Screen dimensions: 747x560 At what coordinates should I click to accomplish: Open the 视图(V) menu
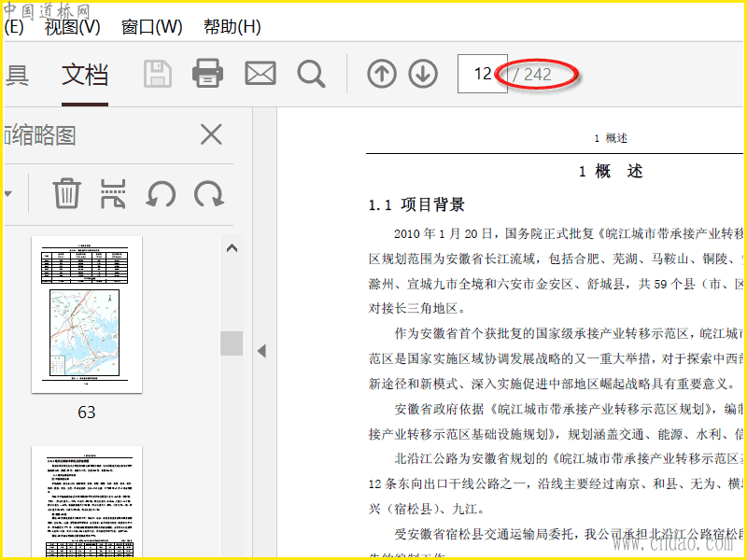[x=73, y=27]
